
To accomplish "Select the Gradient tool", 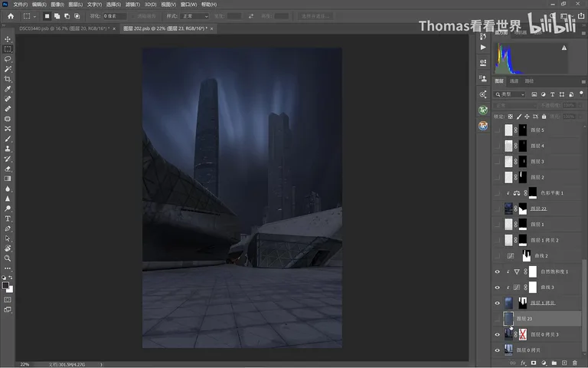I will pos(8,179).
